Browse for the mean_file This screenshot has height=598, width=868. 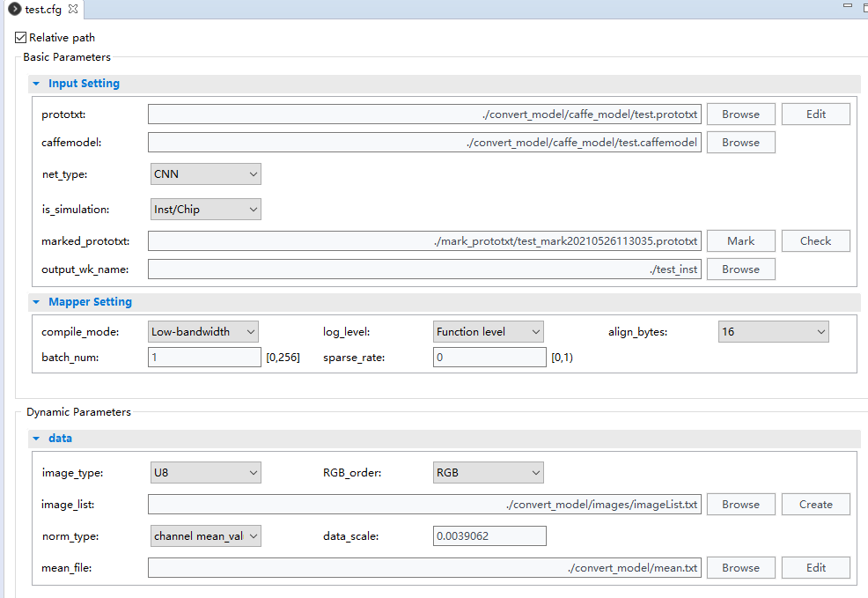740,567
